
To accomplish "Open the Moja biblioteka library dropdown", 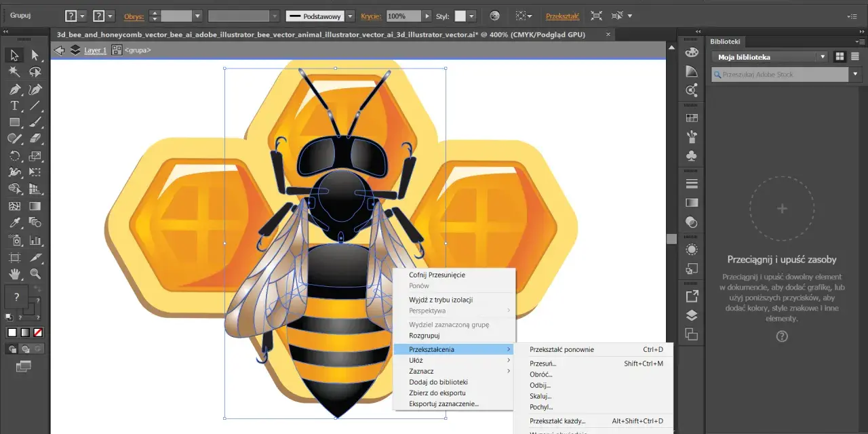I will (x=823, y=57).
